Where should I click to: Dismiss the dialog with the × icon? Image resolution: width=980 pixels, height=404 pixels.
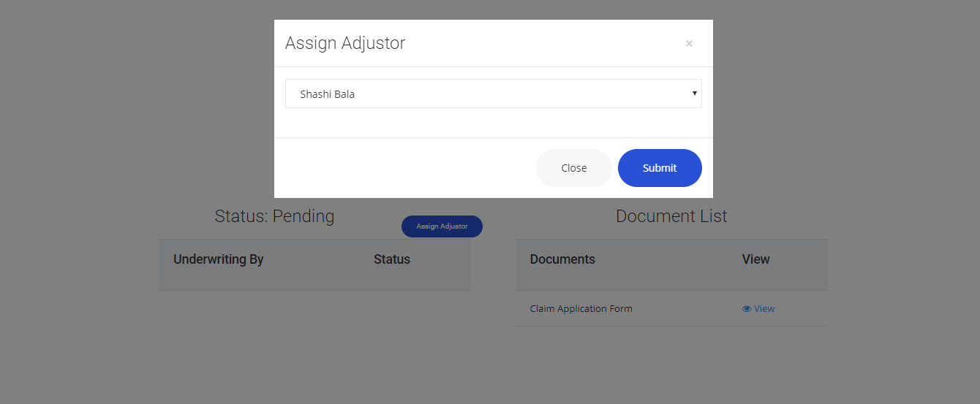click(689, 44)
